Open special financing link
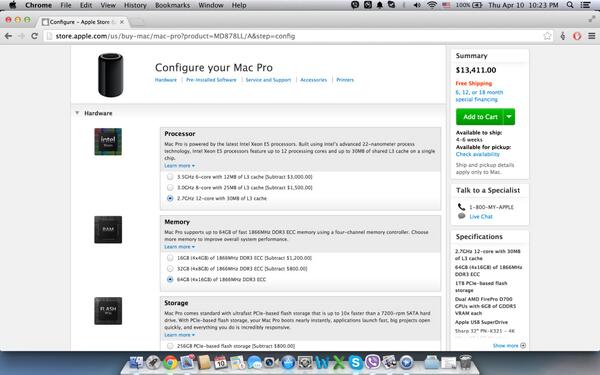 point(479,96)
